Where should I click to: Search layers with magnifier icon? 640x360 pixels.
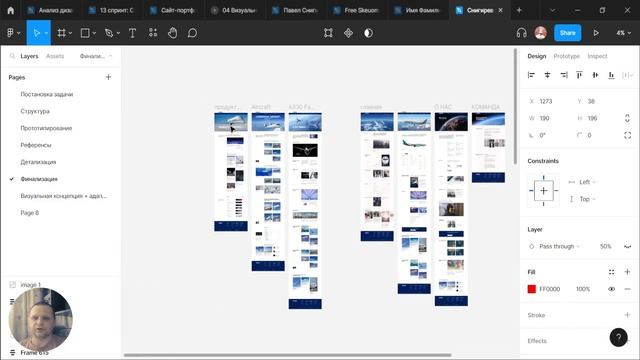(12, 56)
